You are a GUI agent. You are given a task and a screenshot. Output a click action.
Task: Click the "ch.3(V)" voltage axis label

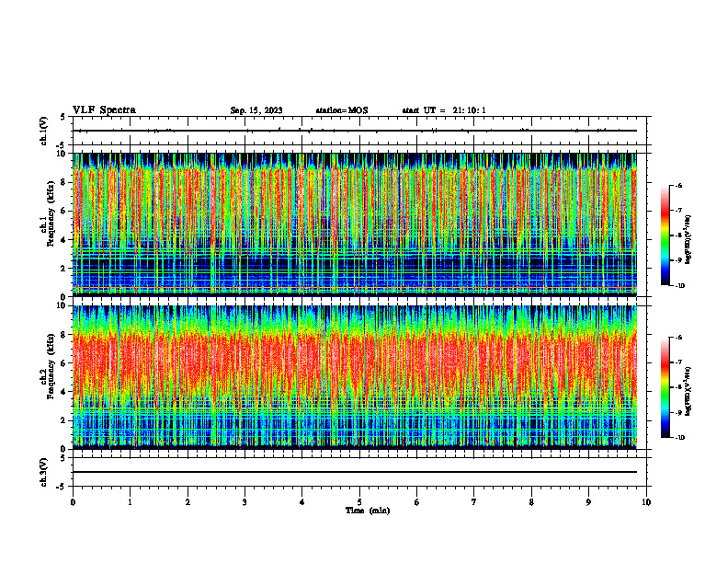[44, 473]
